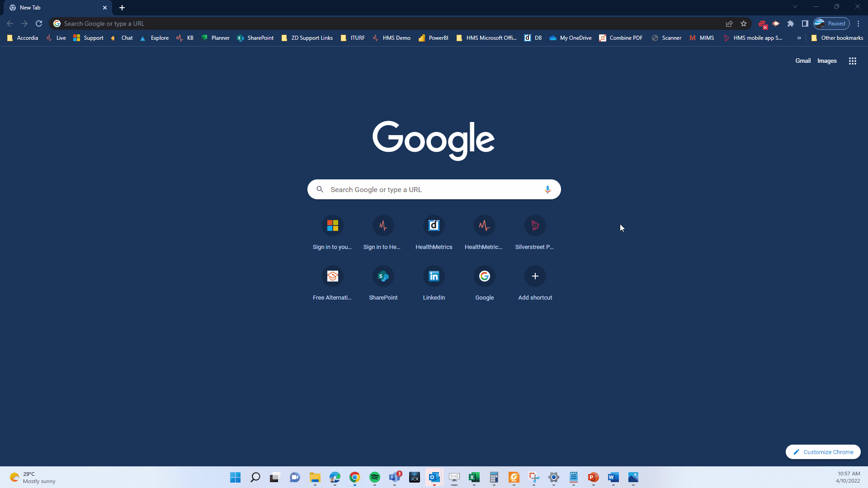Expand the overflow bookmarks chevron
The width and height of the screenshot is (868, 488).
tap(799, 38)
